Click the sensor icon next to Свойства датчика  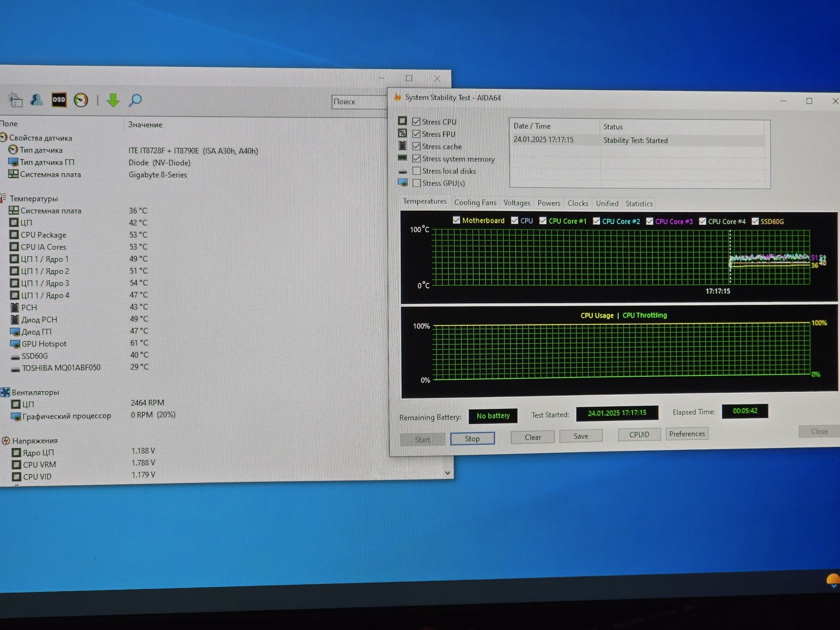tap(4, 137)
